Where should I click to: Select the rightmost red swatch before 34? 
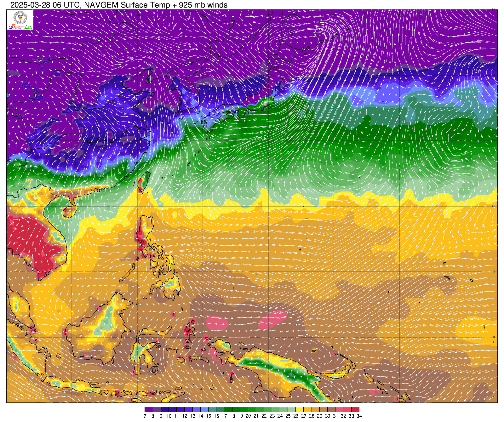coord(355,409)
